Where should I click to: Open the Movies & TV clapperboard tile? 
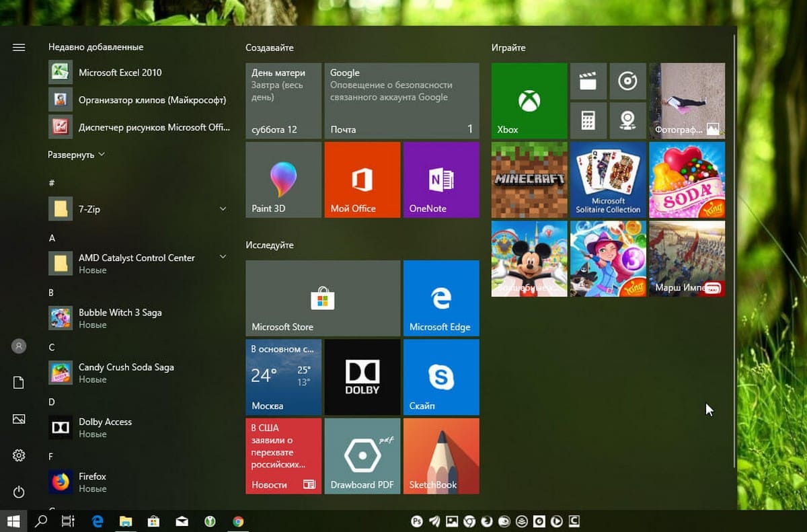click(x=588, y=81)
